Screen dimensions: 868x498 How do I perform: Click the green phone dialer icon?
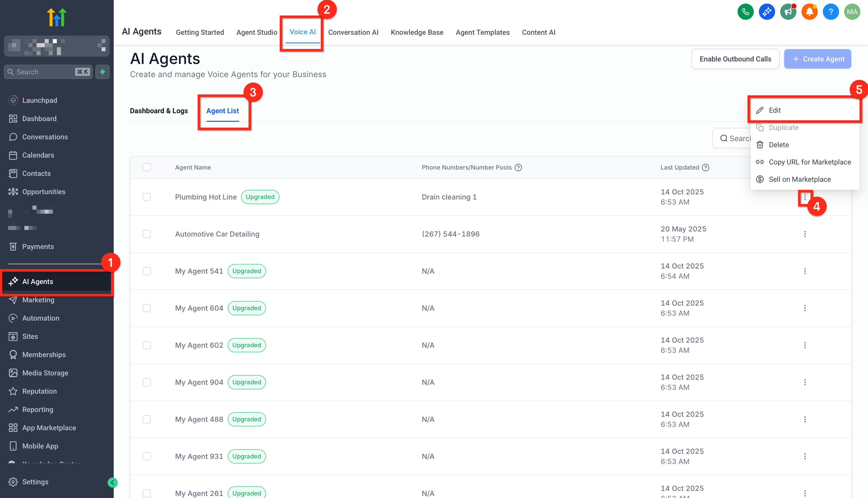tap(745, 12)
